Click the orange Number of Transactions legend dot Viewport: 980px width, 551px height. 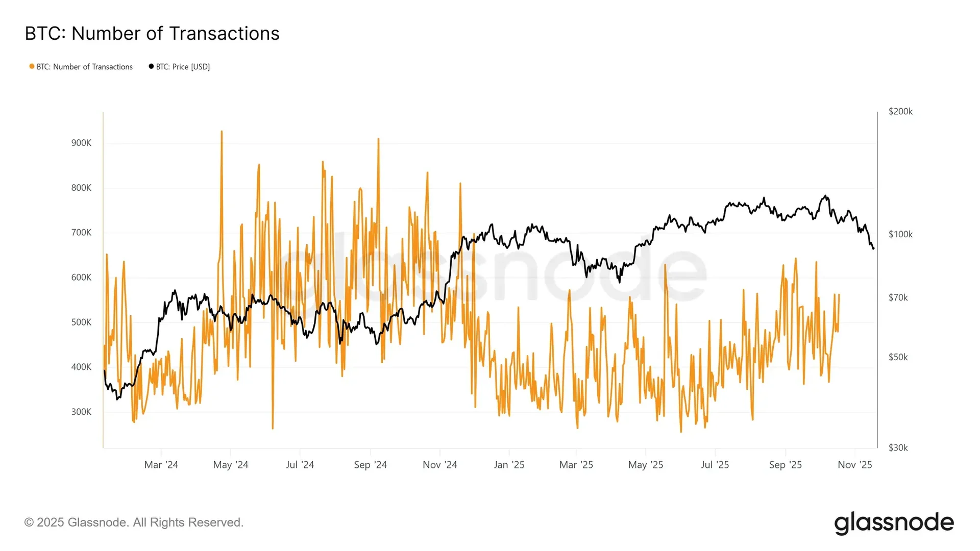(x=32, y=66)
